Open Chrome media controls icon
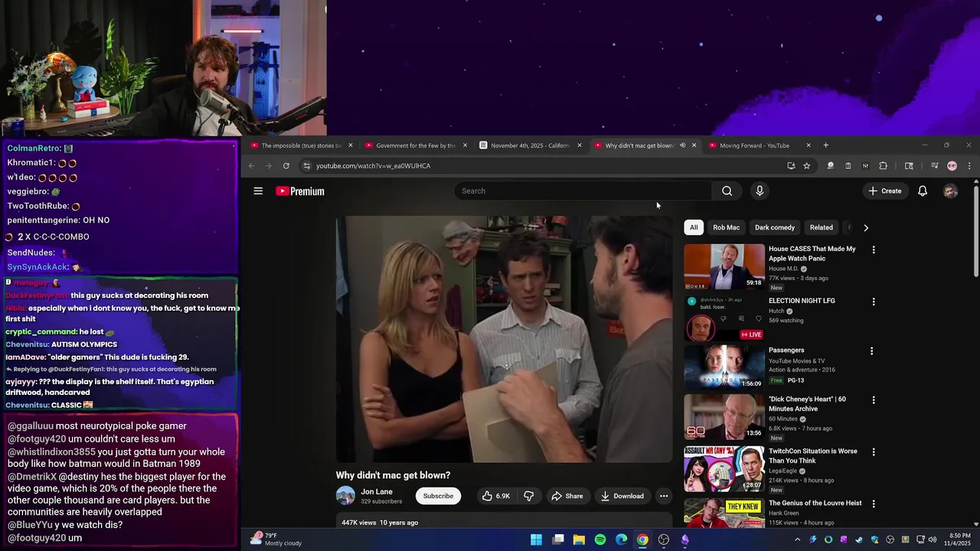The image size is (980, 551). click(934, 166)
